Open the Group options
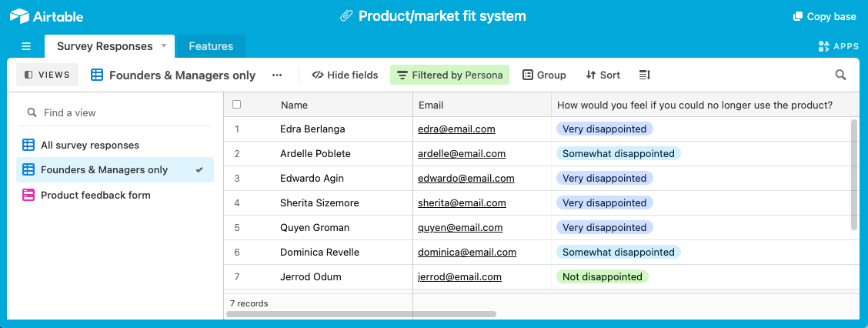Viewport: 868px width, 328px height. (544, 75)
